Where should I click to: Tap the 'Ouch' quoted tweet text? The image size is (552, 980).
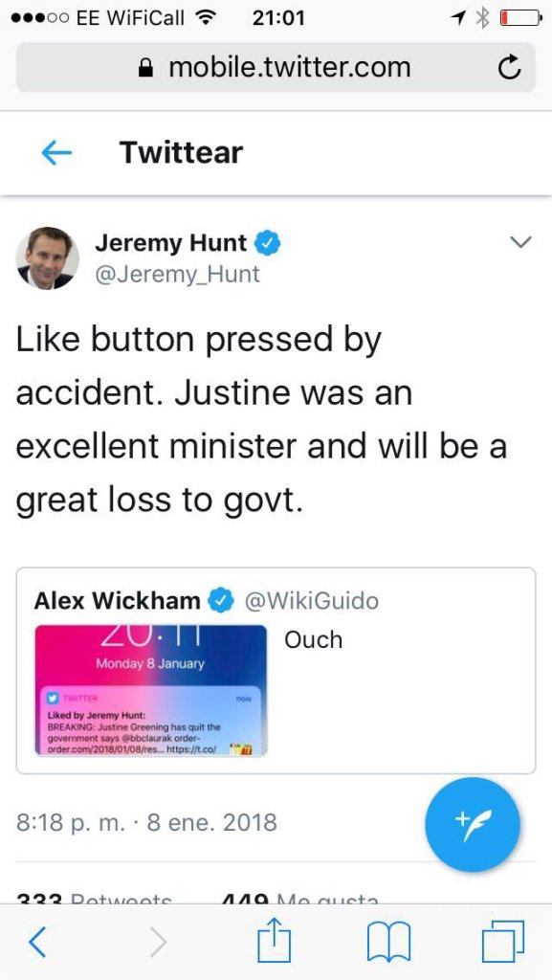(x=314, y=639)
